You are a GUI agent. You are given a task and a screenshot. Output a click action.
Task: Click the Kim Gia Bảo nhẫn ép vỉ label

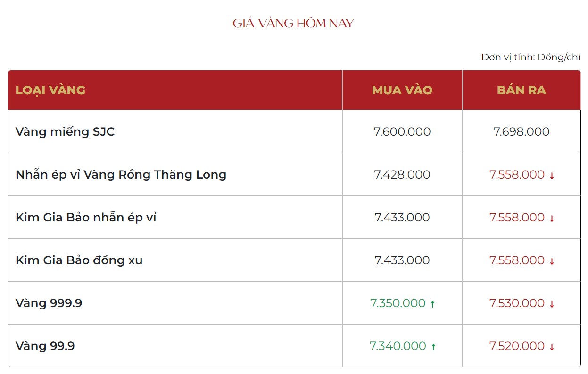pyautogui.click(x=86, y=218)
